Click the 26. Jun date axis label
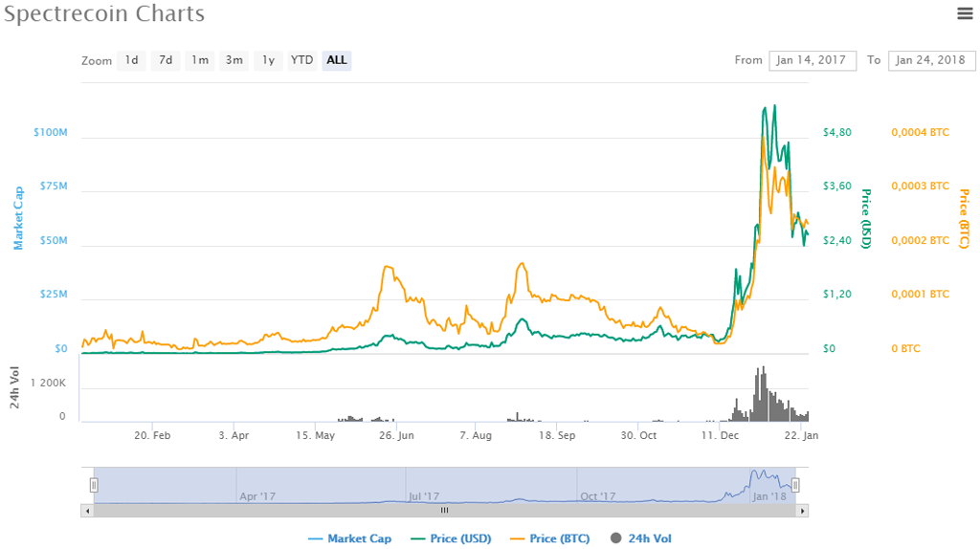Image resolution: width=980 pixels, height=549 pixels. coord(396,435)
